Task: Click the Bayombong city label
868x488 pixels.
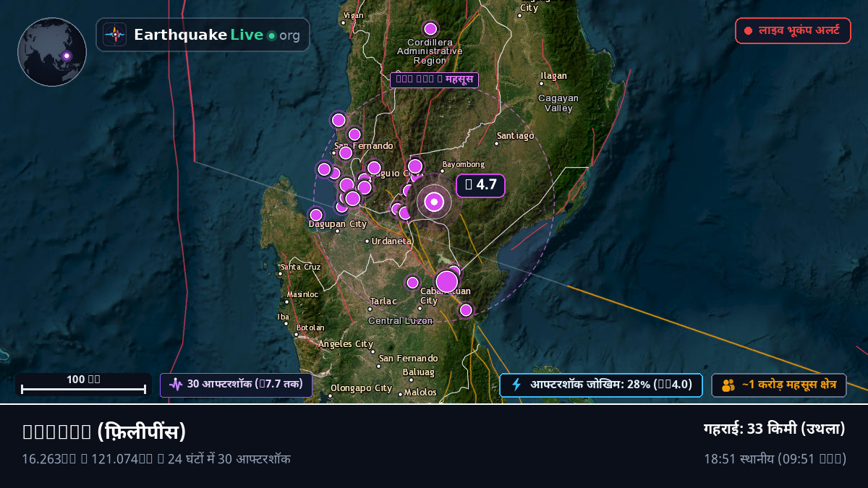Action: pos(463,165)
